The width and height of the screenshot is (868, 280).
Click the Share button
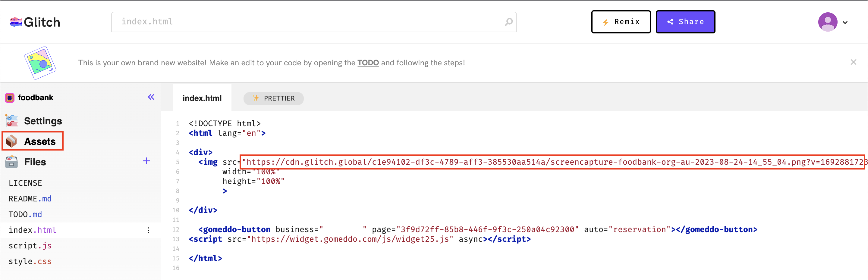[685, 22]
